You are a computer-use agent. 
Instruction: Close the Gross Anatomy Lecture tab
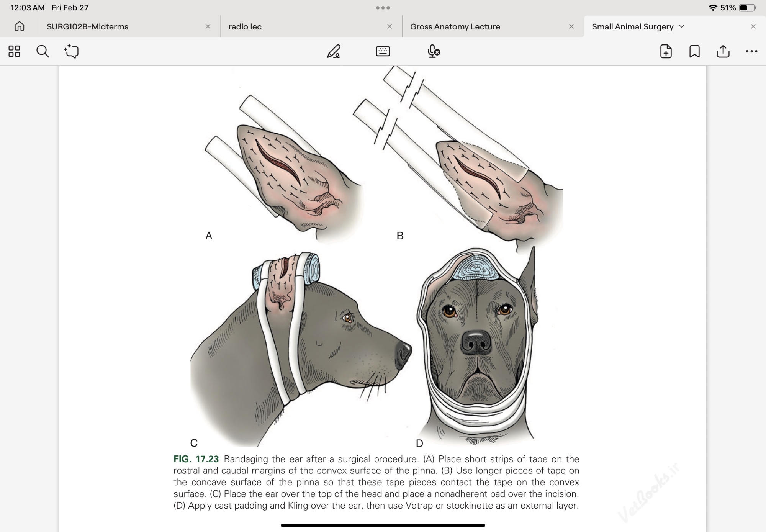[x=571, y=26]
